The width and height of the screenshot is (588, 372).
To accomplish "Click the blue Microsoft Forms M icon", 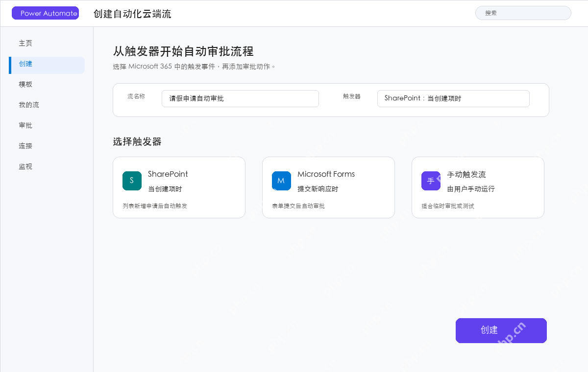I will click(x=281, y=181).
